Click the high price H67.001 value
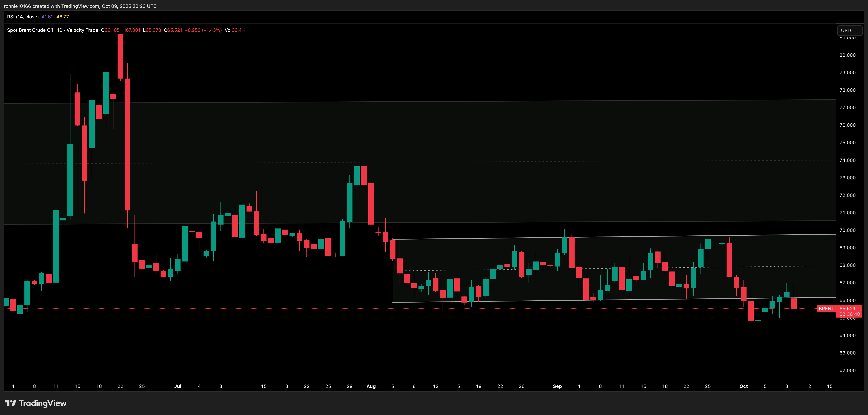 point(131,30)
